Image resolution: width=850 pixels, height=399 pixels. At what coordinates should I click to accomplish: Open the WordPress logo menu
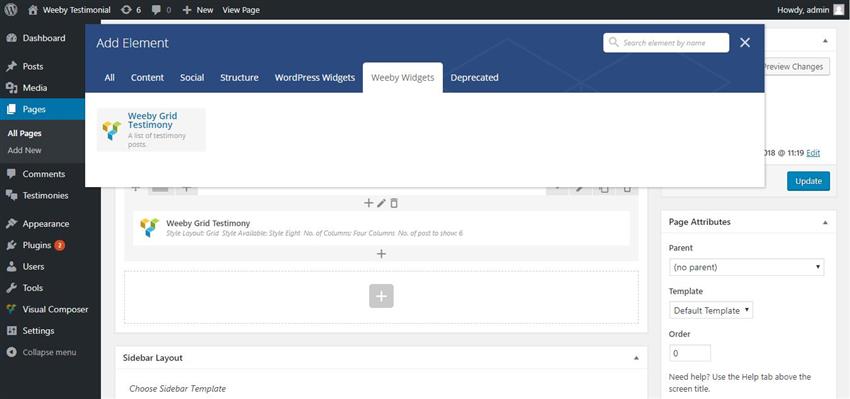(11, 10)
